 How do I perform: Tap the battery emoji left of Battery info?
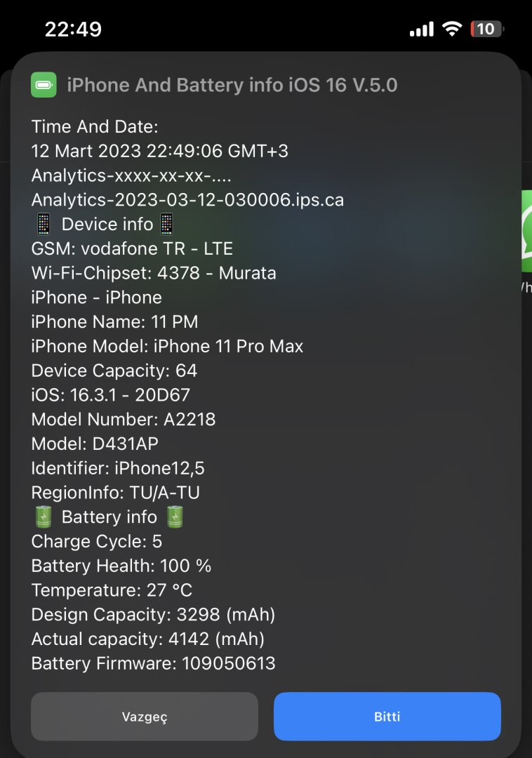[44, 517]
